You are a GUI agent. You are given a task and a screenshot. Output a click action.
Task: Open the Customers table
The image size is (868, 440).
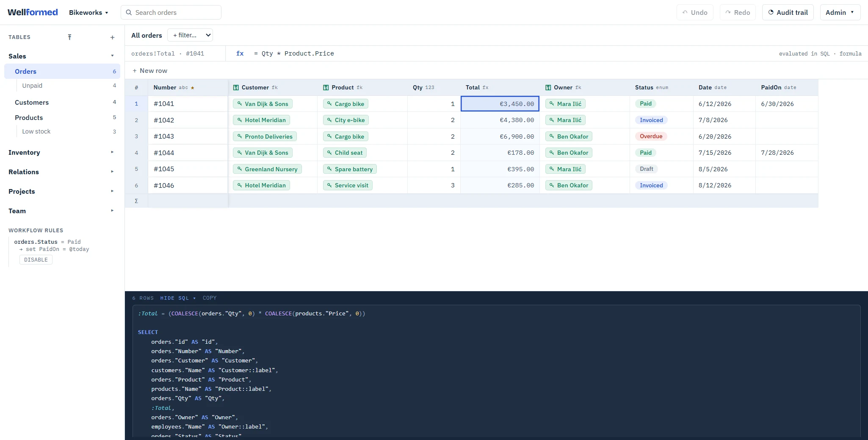[32, 103]
